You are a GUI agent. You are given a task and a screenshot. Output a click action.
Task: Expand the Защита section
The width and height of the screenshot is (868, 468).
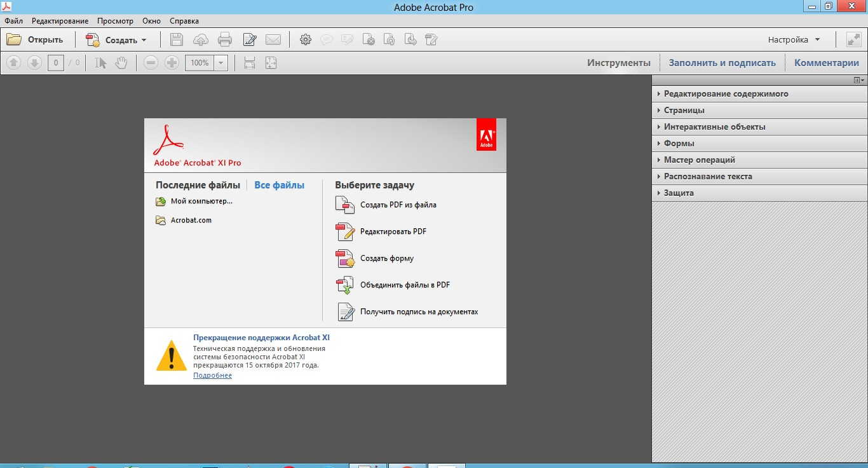pyautogui.click(x=760, y=193)
